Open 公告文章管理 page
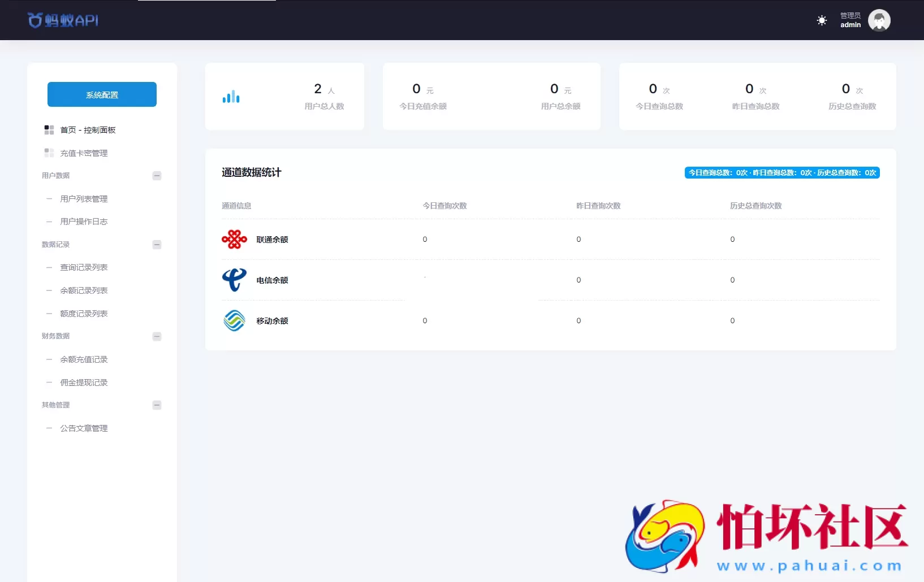The height and width of the screenshot is (582, 924). pos(84,428)
